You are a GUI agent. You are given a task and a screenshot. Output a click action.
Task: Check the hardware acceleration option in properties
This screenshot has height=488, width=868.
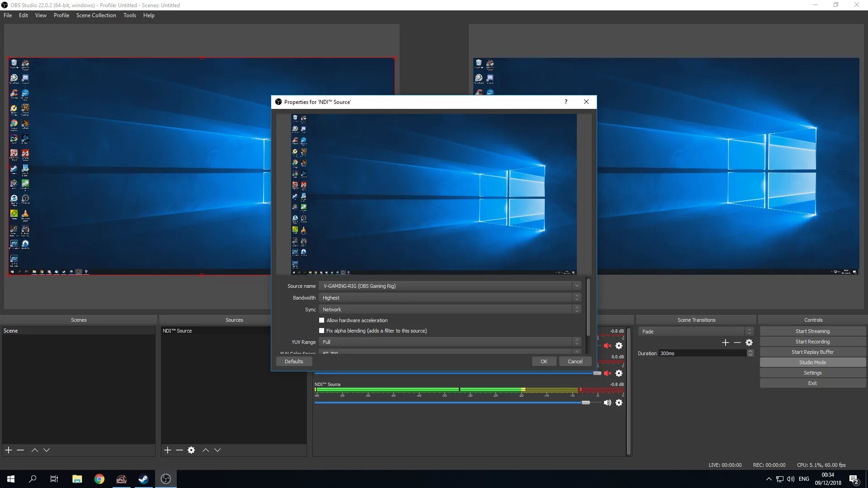321,320
